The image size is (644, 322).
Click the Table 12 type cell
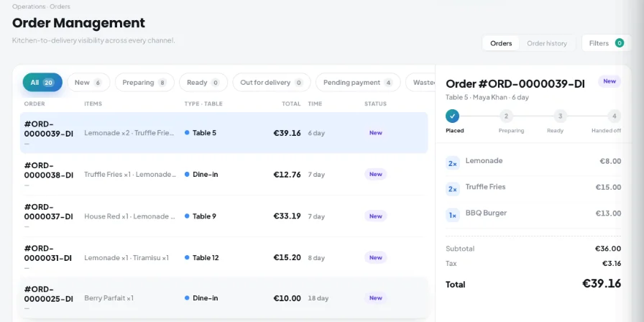pos(202,257)
